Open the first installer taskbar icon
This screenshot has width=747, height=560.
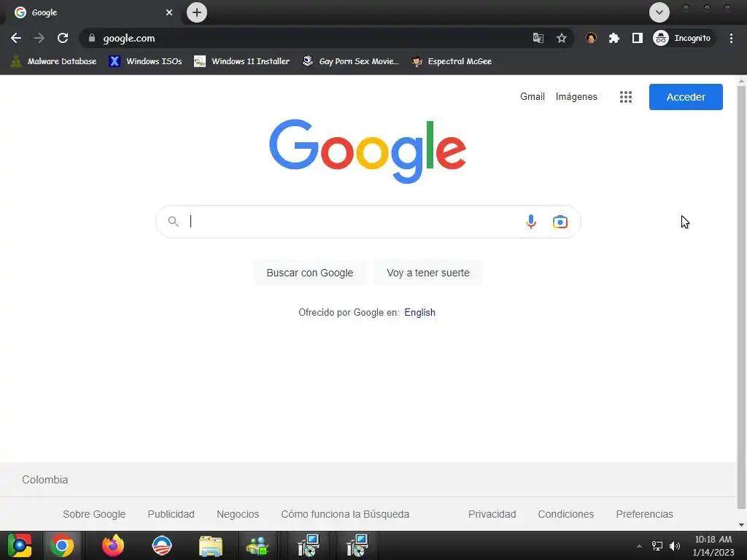[309, 545]
